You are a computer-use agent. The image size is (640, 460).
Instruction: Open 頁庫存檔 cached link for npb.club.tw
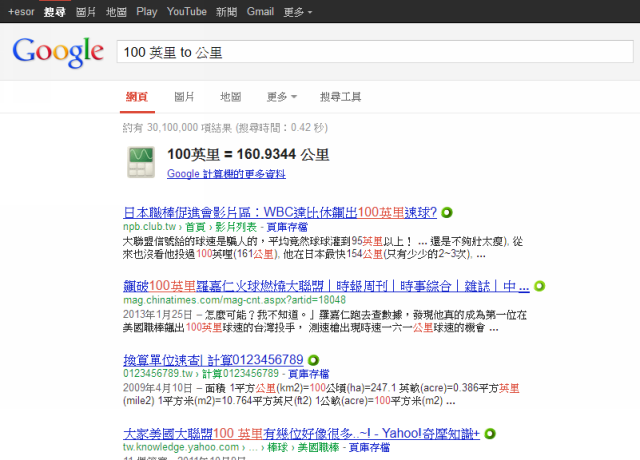pos(287,227)
